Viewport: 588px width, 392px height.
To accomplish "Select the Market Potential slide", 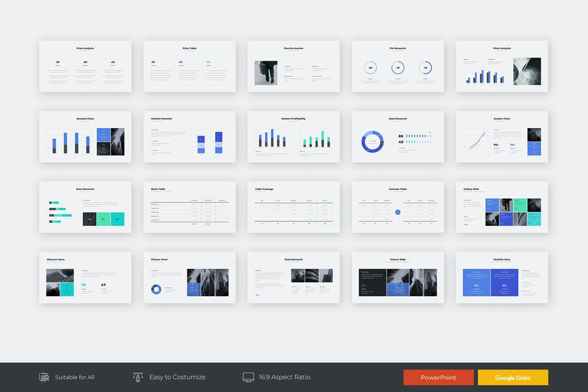I will click(190, 136).
